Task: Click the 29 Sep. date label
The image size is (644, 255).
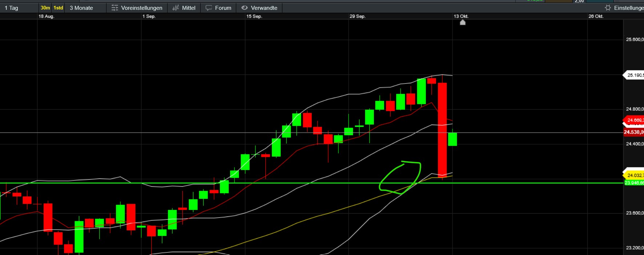Action: click(358, 16)
